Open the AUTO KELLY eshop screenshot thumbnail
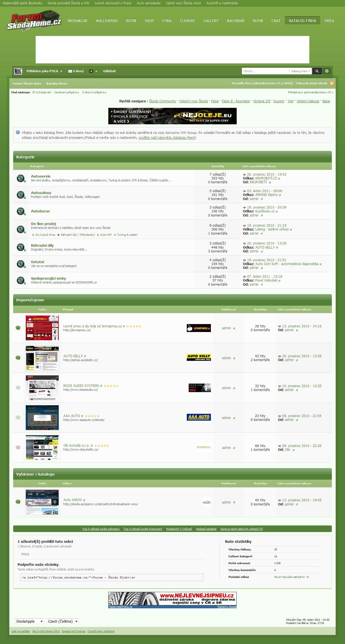Image resolution: width=345 pixels, height=644 pixels. (x=42, y=358)
